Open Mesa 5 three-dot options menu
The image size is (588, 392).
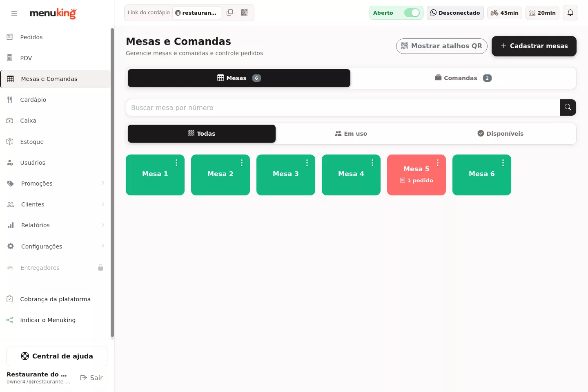438,163
